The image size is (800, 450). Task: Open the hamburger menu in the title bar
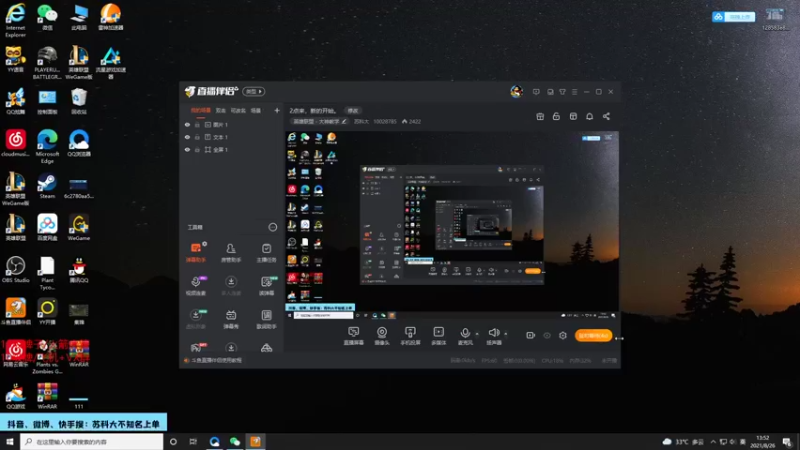574,92
